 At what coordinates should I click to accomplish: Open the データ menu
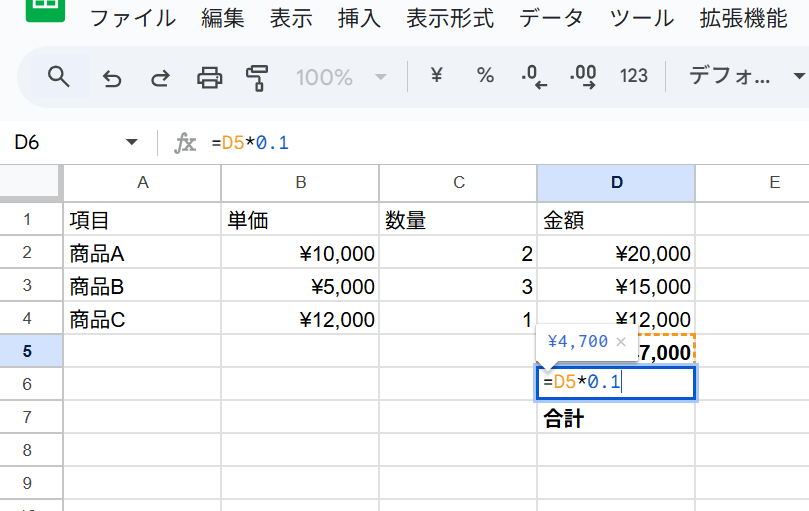[x=550, y=18]
